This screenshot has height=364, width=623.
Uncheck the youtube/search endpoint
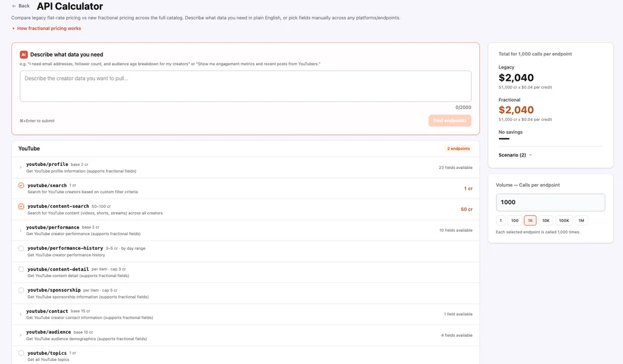21,185
